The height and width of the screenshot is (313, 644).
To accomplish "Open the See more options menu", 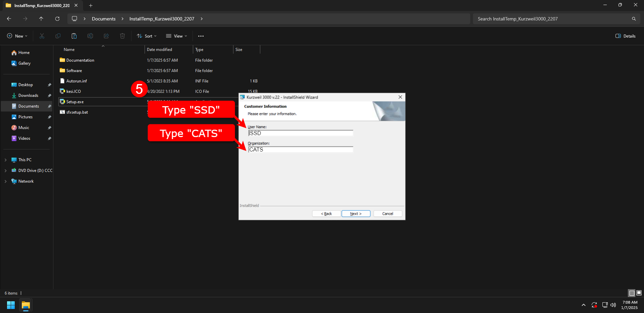I will tap(201, 36).
